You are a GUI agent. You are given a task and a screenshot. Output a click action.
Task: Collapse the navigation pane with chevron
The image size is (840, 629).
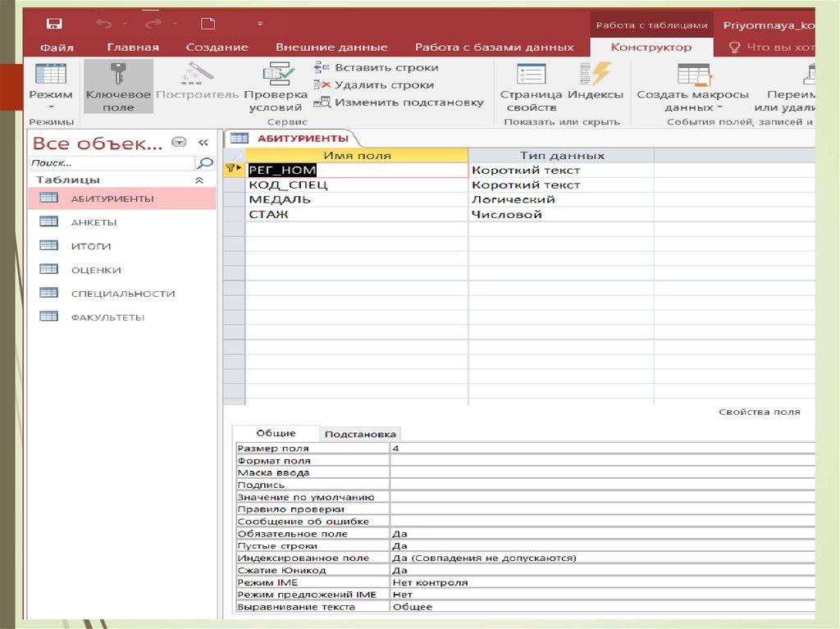pos(203,143)
